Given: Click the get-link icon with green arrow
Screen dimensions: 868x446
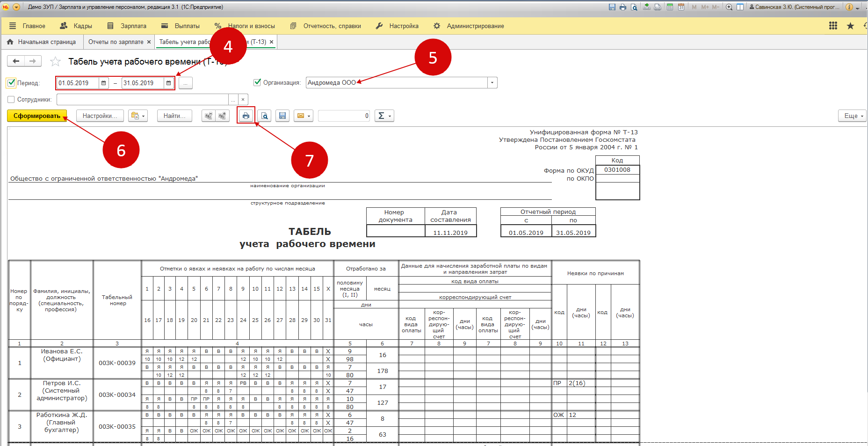Looking at the screenshot, I should click(647, 7).
